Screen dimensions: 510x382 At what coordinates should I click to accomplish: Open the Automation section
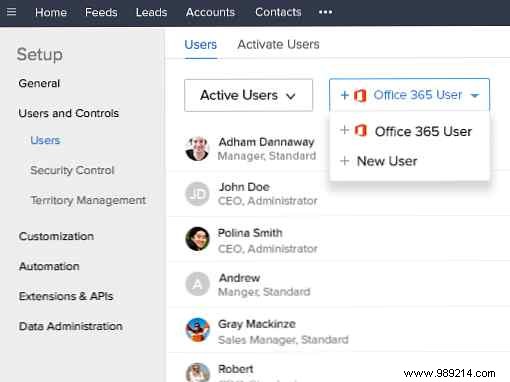point(49,266)
